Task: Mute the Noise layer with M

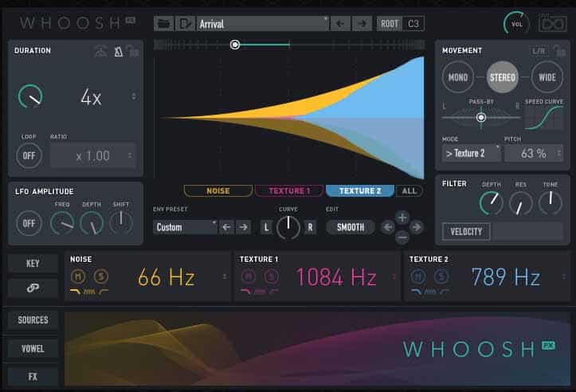Action: coord(78,276)
